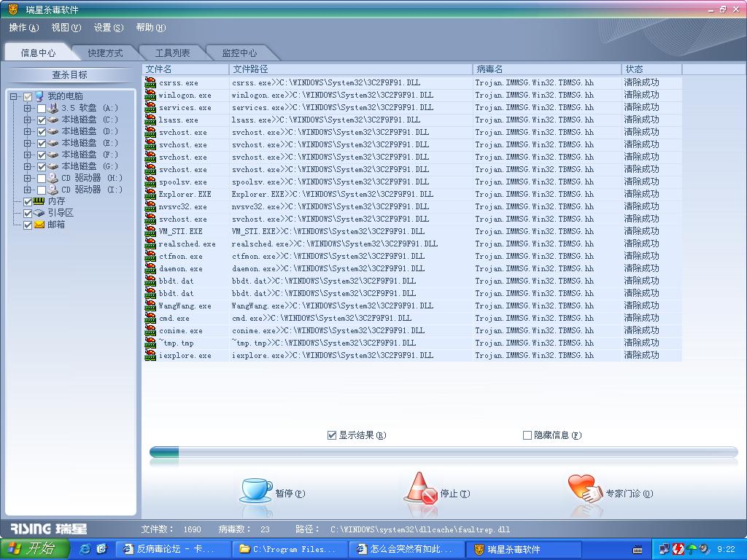Switch to the 监控中心 tab

coord(239,52)
